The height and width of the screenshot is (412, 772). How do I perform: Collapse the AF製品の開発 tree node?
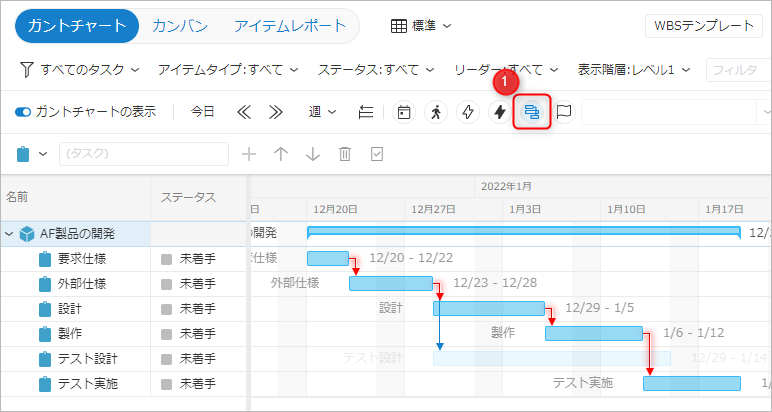point(9,234)
